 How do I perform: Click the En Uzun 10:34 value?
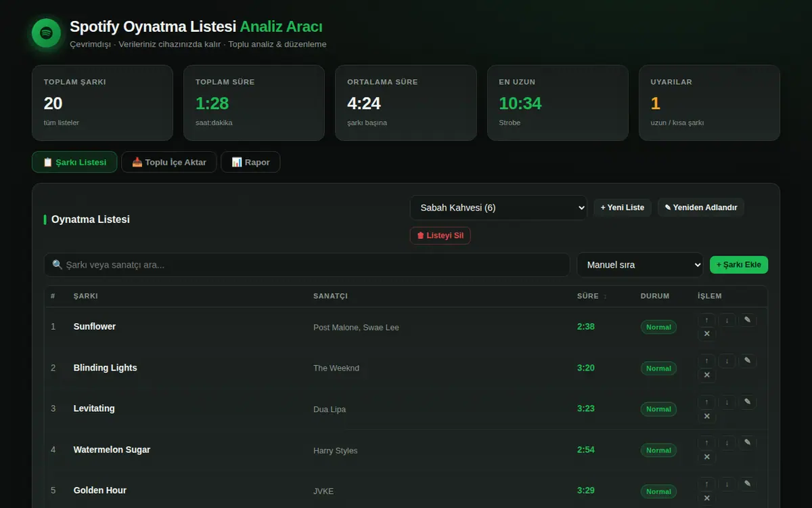[520, 103]
